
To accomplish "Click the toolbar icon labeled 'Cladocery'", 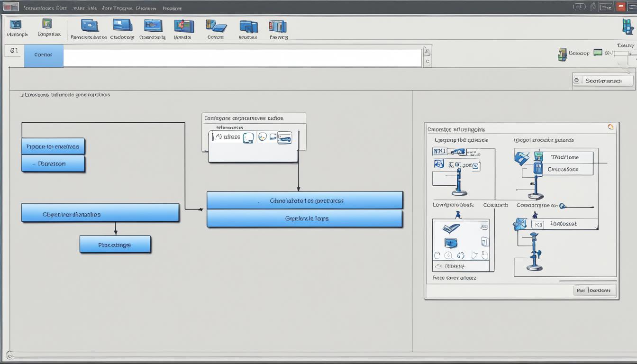I will click(122, 25).
